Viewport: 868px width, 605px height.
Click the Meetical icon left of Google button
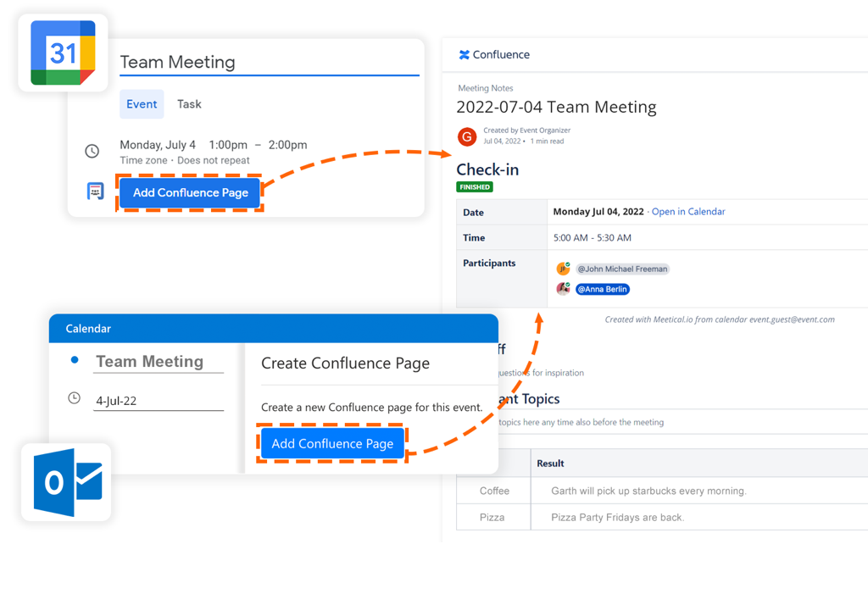point(95,191)
